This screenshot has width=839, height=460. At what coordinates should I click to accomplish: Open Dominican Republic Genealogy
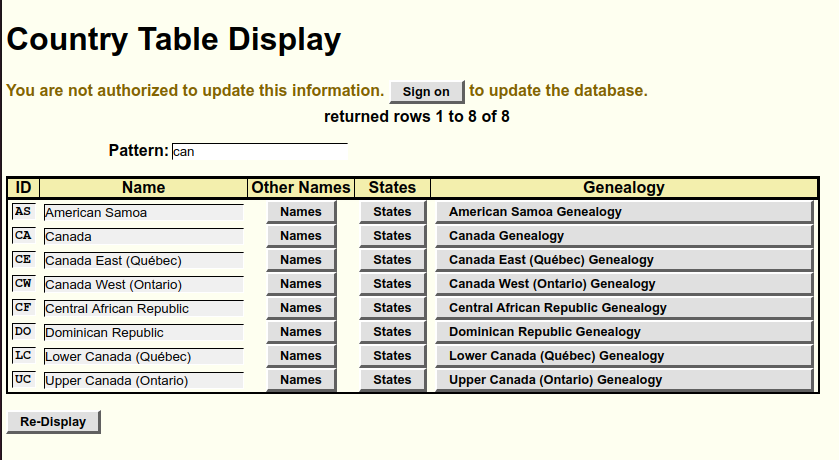(x=624, y=332)
